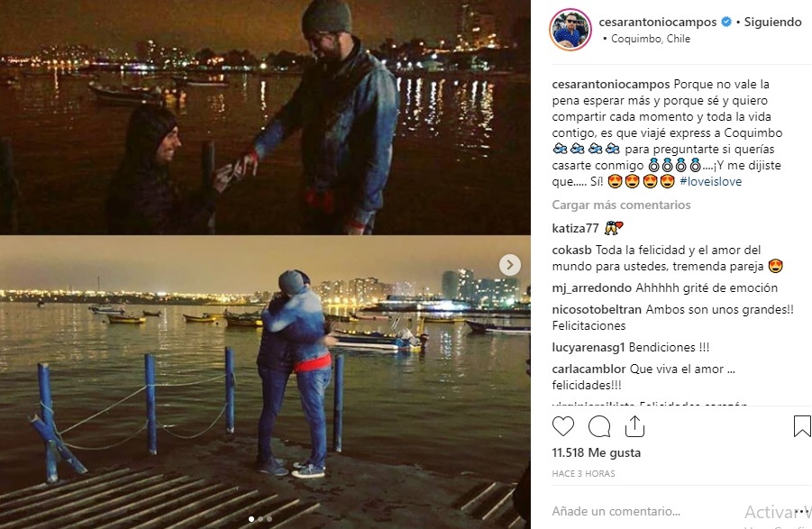Open mj_arredondo commenter profile
The width and height of the screenshot is (812, 529).
point(592,288)
